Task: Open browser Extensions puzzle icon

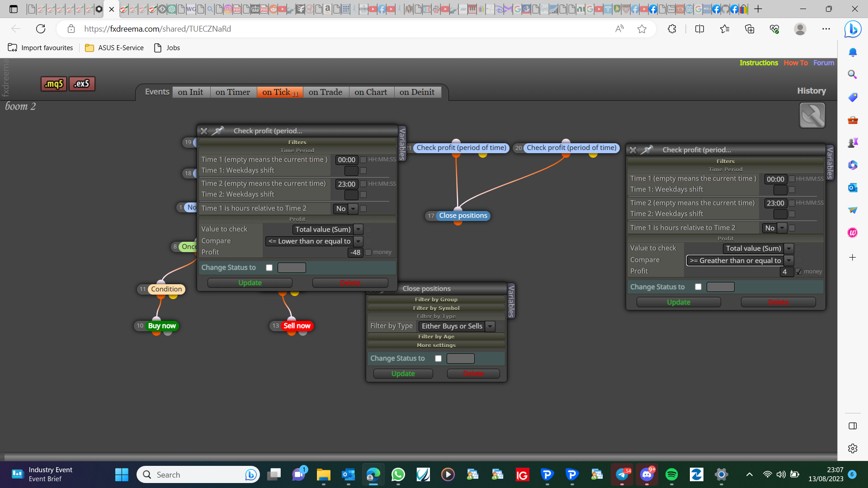Action: point(672,29)
